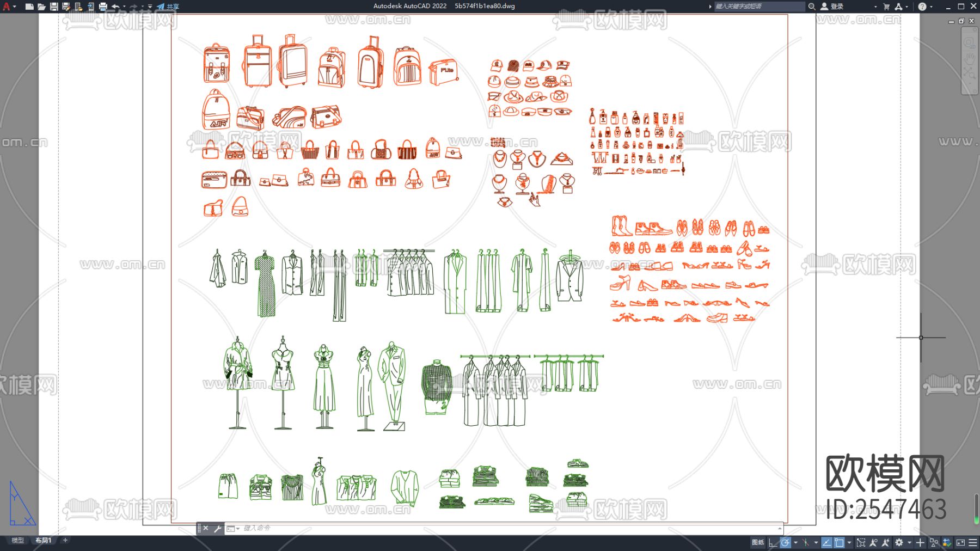
Task: Undo the last action
Action: click(115, 7)
